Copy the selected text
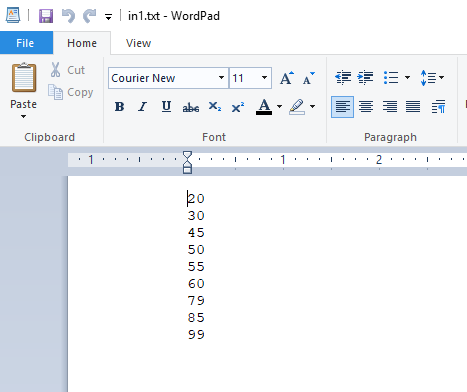 pyautogui.click(x=70, y=92)
